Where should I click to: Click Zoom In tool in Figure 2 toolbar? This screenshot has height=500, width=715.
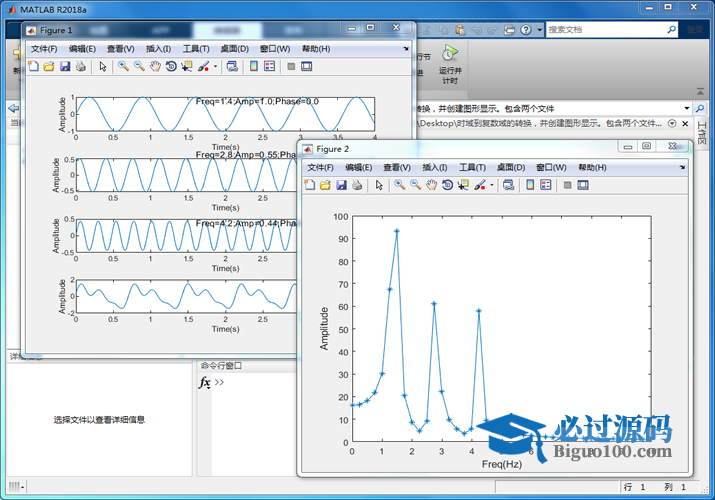coord(399,185)
